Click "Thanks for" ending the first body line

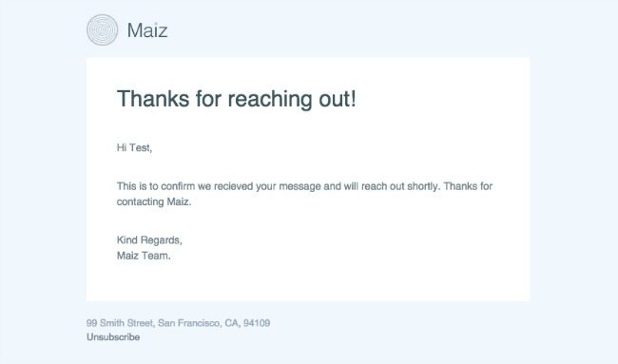tap(468, 186)
